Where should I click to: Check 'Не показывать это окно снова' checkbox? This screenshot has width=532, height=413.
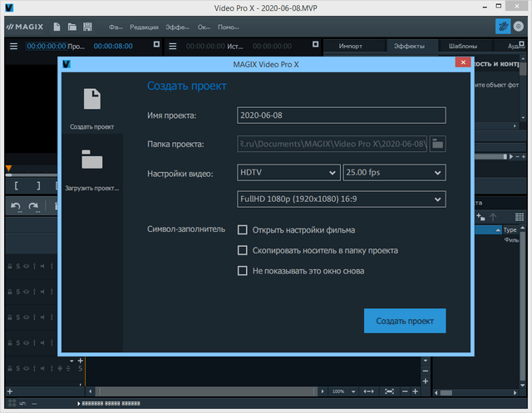pos(242,271)
